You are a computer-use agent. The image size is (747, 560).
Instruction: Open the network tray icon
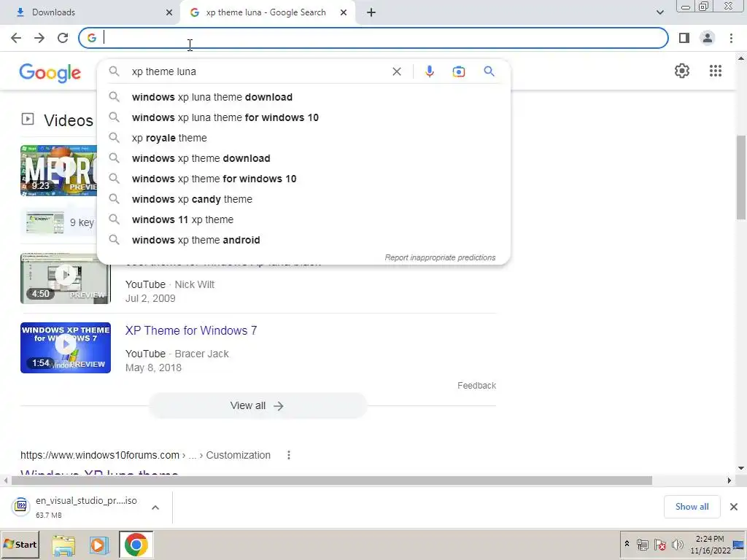(x=643, y=544)
